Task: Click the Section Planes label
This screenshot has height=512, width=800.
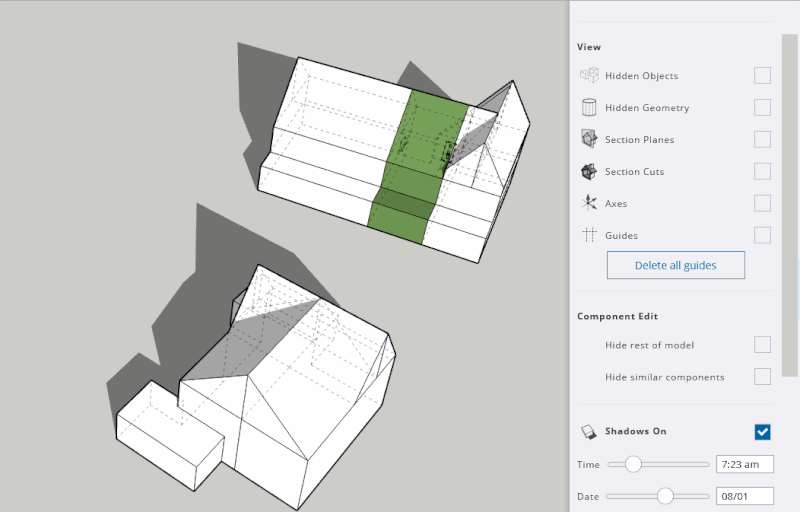Action: pos(639,140)
